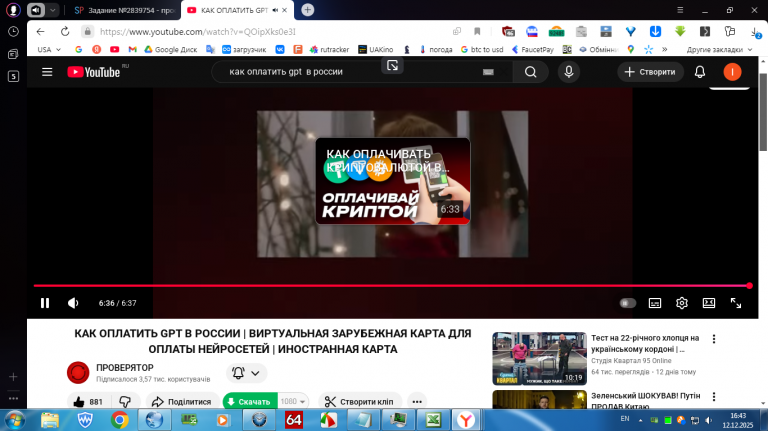Open the browser downloads arrow

click(x=755, y=32)
